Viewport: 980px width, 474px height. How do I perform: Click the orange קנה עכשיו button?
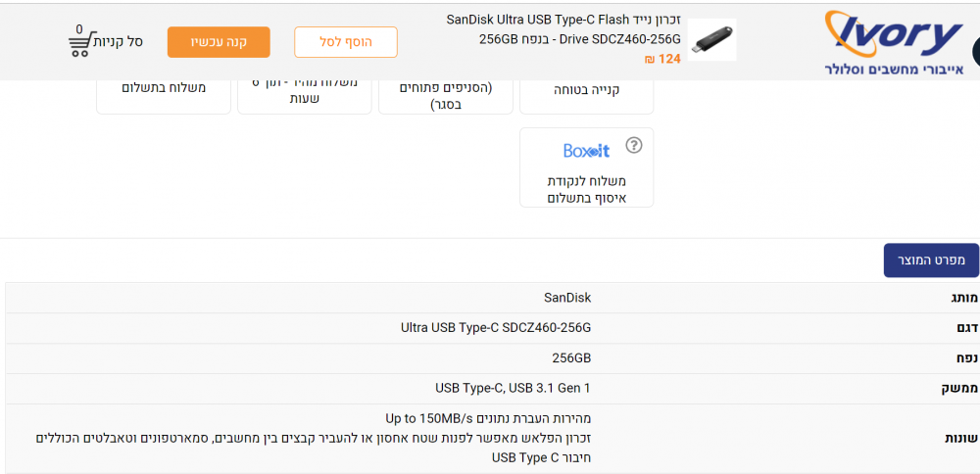pos(219,42)
